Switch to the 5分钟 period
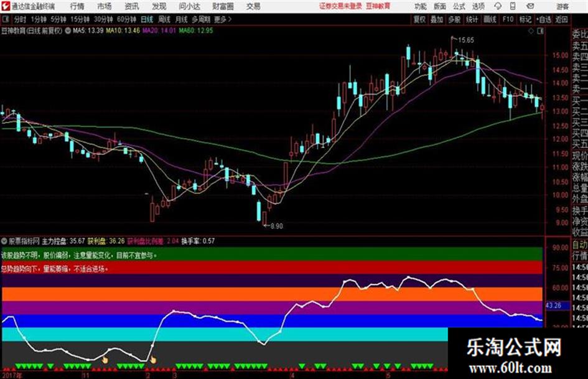This screenshot has height=379, width=588. pos(58,19)
